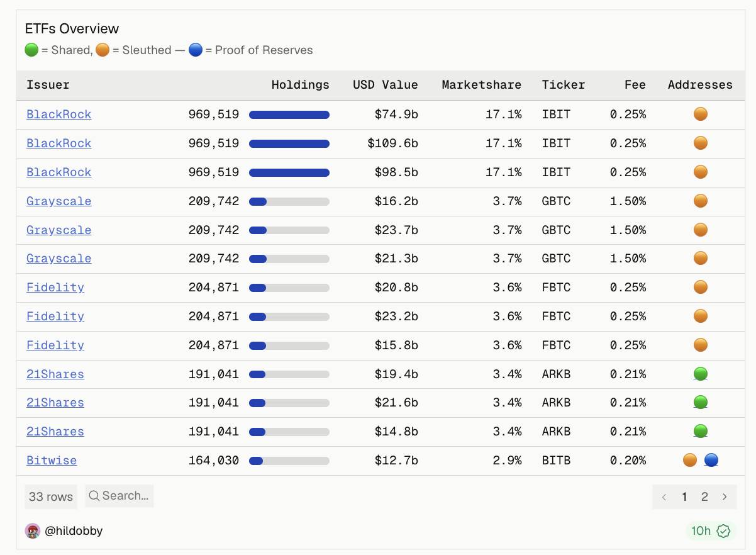The width and height of the screenshot is (756, 555).
Task: Click green Shared icon in 21Shares $14.8b row
Action: point(700,431)
